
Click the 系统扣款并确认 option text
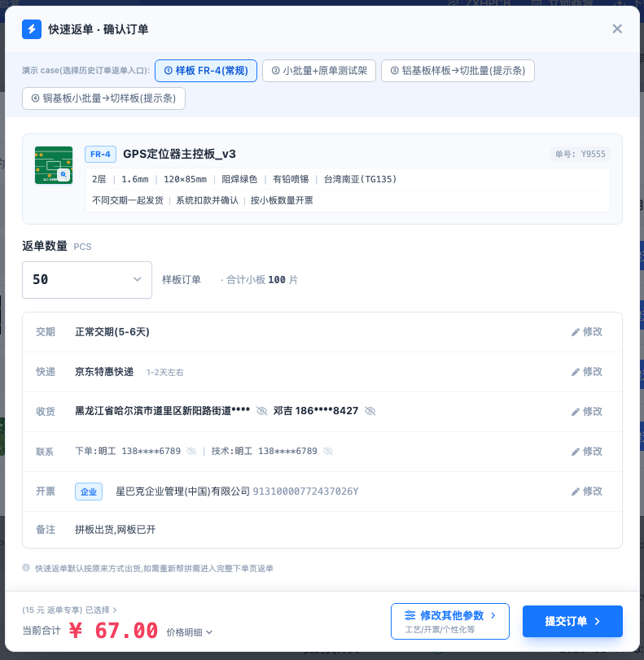pos(208,200)
